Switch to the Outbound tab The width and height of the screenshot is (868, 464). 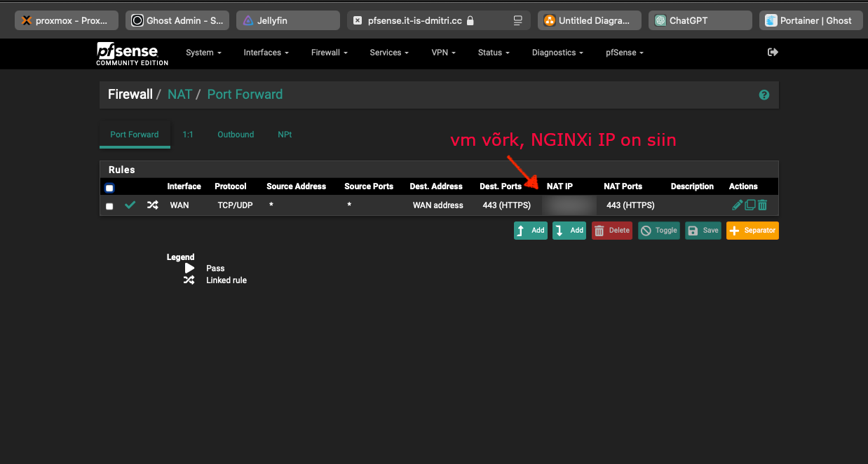point(236,135)
